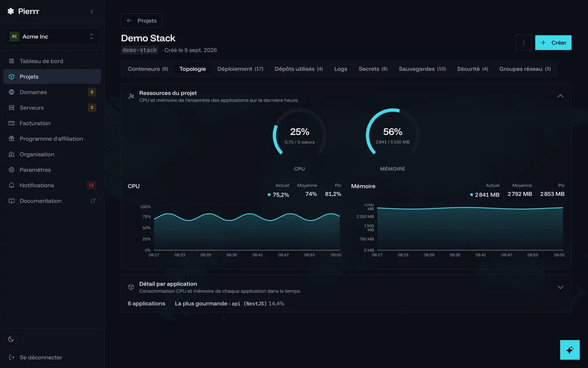Open the Groupes réseau tab
This screenshot has width=588, height=368.
pos(525,69)
